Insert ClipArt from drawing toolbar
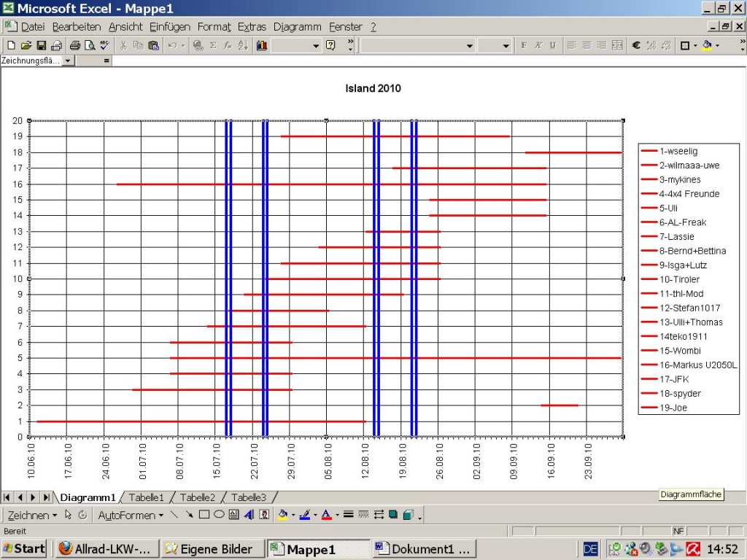747x560 pixels. pos(264,515)
